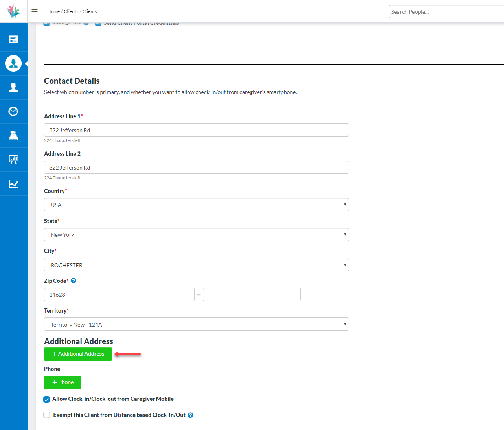Open the caregivers person icon in sidebar
The width and height of the screenshot is (504, 430).
13,87
